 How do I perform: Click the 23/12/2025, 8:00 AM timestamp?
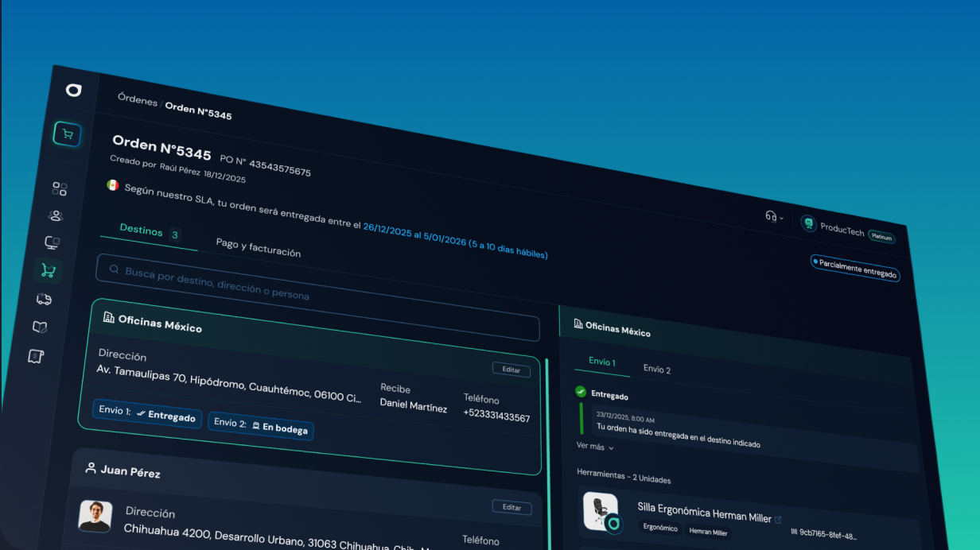pyautogui.click(x=626, y=417)
